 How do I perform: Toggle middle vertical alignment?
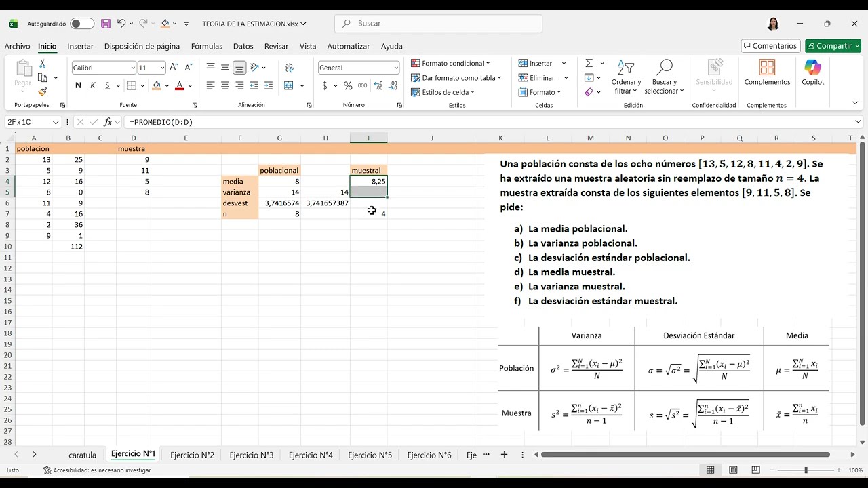pos(225,68)
